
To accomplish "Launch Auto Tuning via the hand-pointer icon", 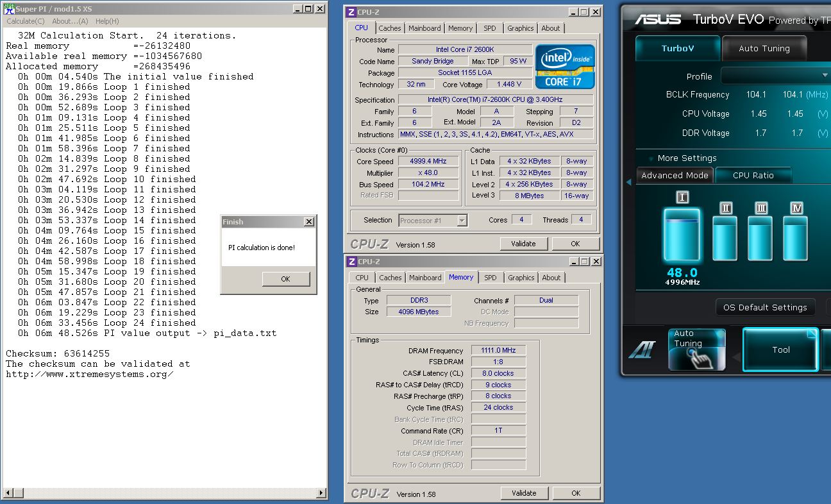I will click(697, 349).
